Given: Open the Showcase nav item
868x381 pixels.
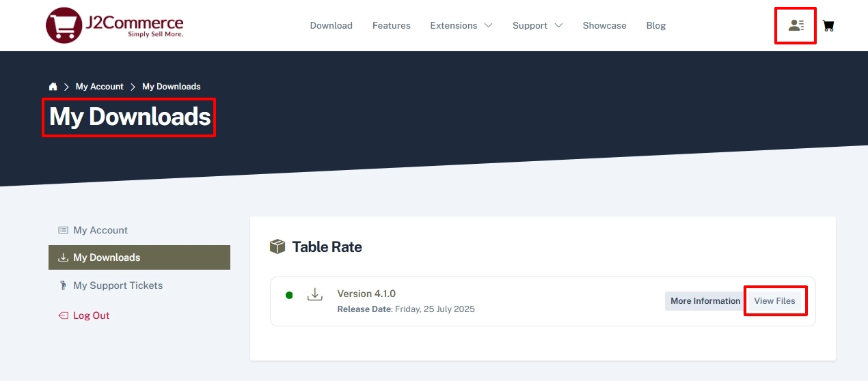Looking at the screenshot, I should 605,25.
